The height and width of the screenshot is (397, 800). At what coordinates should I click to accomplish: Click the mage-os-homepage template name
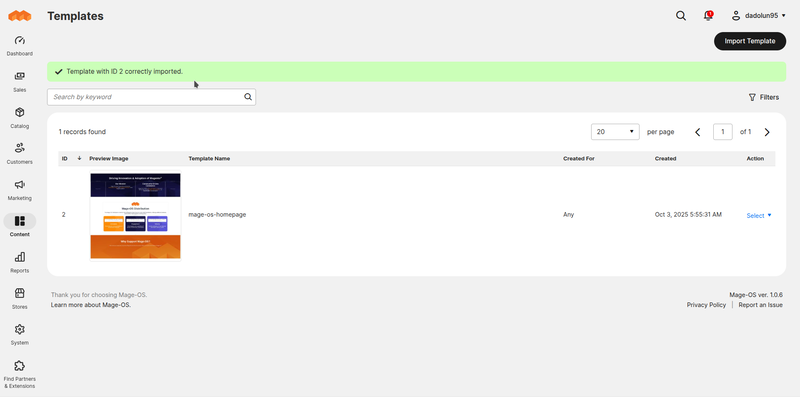coord(217,215)
